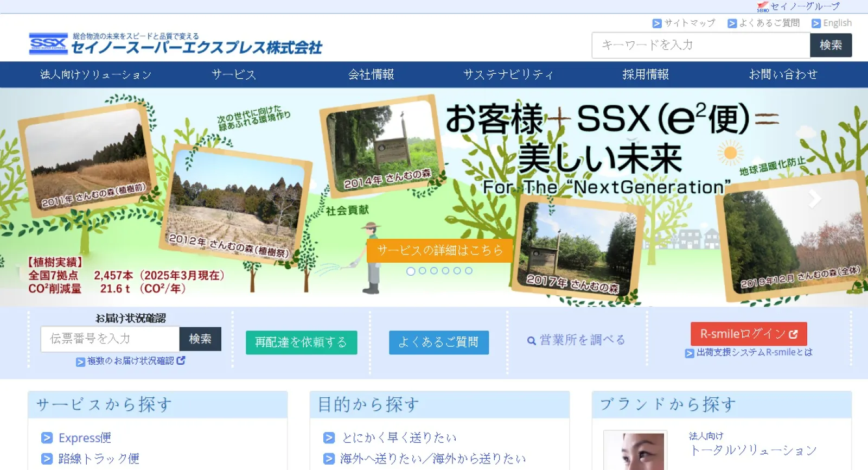This screenshot has width=868, height=470.
Task: Click the arrow icon beside 出荷支援システムR-smileとは
Action: (x=690, y=353)
